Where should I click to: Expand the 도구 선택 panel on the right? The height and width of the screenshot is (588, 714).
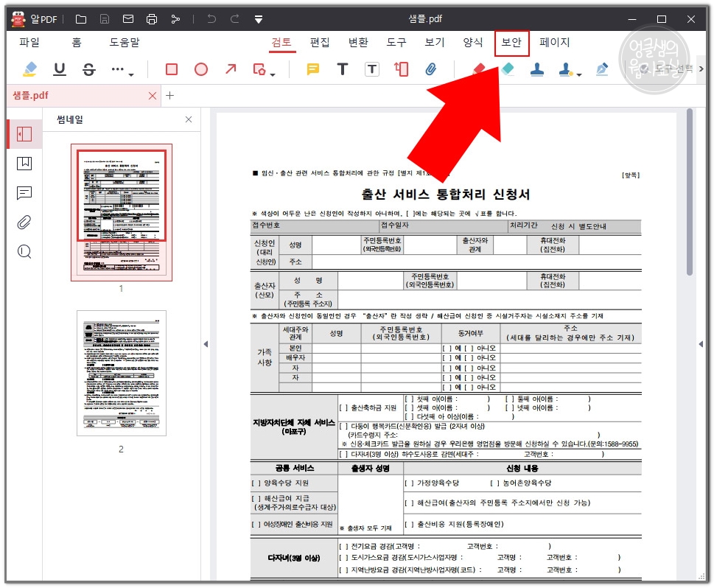[701, 69]
